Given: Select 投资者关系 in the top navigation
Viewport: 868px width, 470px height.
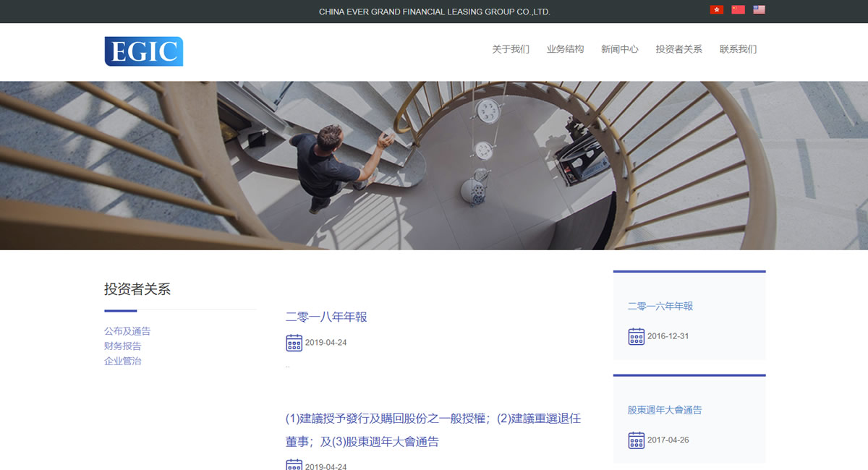Looking at the screenshot, I should pos(678,49).
